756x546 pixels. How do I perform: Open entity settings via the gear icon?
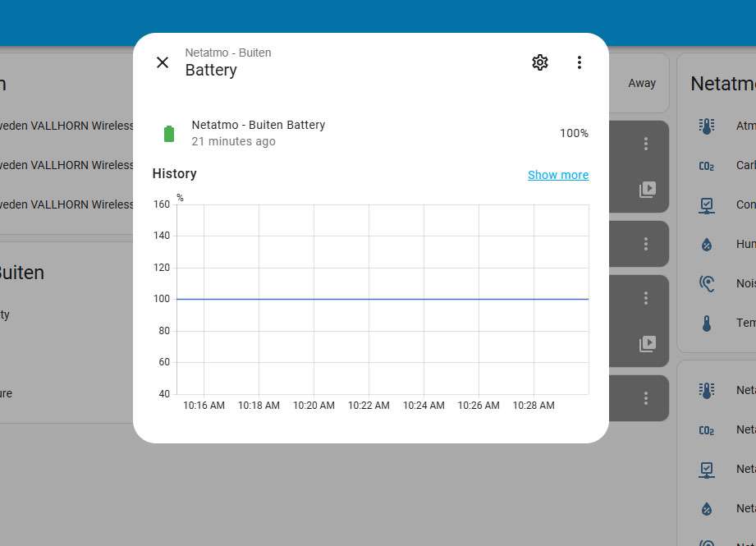tap(539, 62)
